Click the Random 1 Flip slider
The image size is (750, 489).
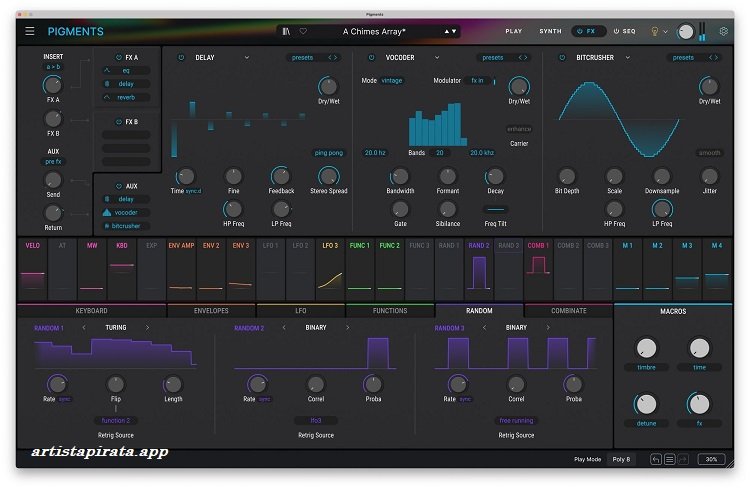coord(116,384)
